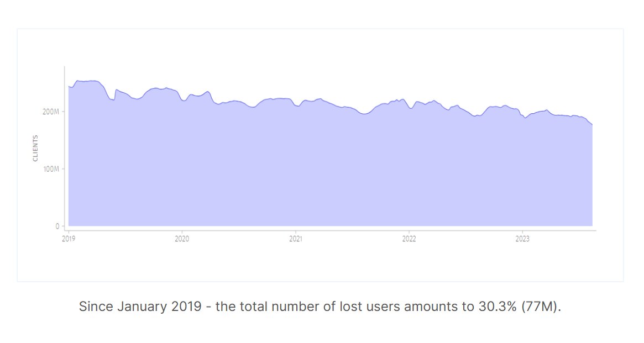
Task: Select the 2021 x-axis label
Action: point(296,239)
